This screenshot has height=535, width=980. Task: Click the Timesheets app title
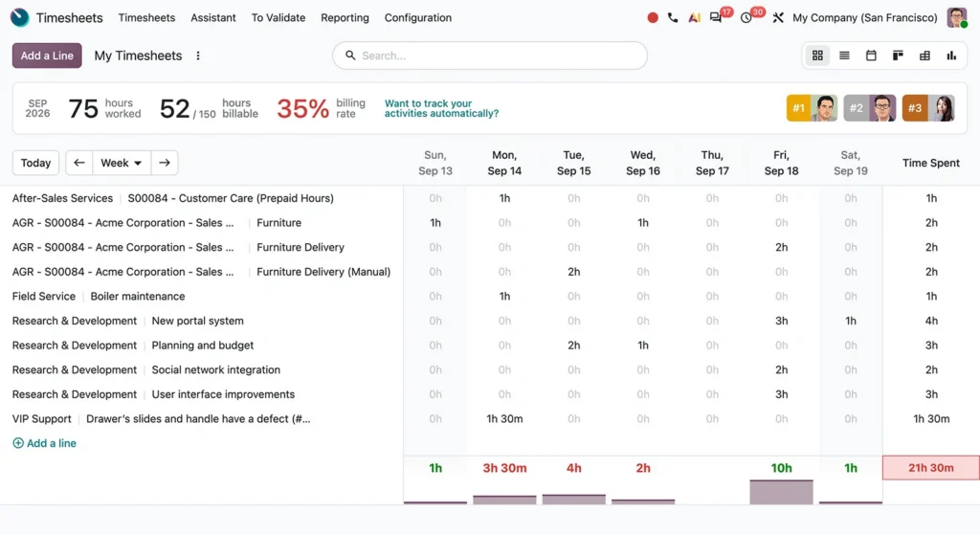(x=69, y=17)
